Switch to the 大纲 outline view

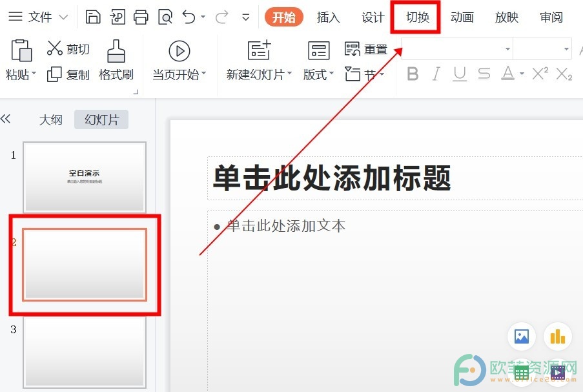tap(50, 119)
